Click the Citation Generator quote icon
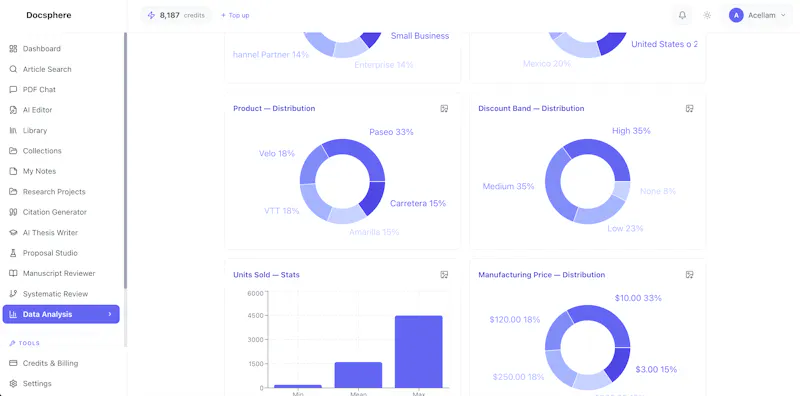The width and height of the screenshot is (800, 396). pos(13,212)
